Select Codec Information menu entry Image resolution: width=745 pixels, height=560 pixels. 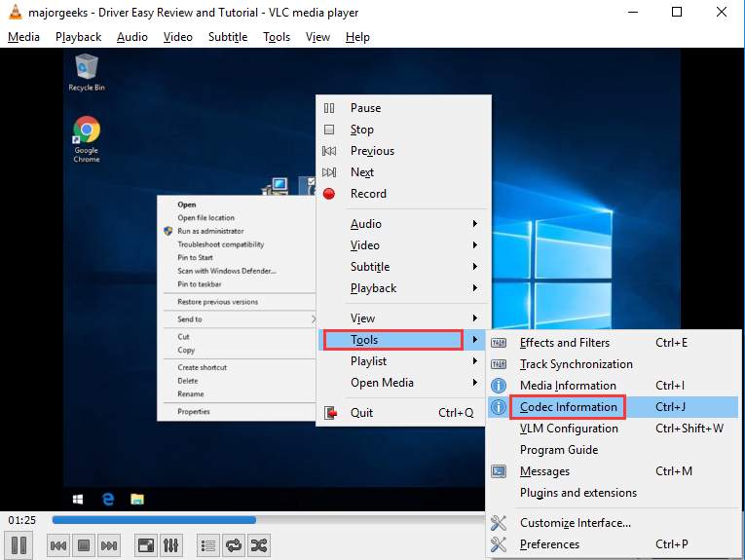point(613,407)
